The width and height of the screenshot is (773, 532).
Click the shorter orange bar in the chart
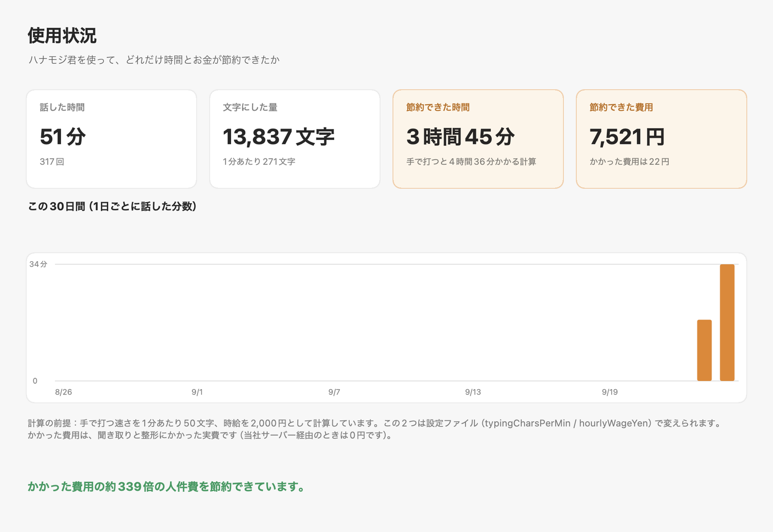(704, 350)
